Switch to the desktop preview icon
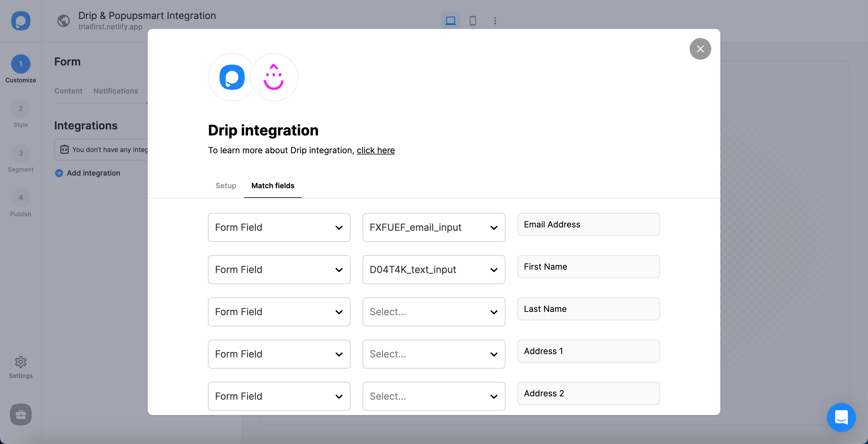The image size is (868, 444). point(450,21)
